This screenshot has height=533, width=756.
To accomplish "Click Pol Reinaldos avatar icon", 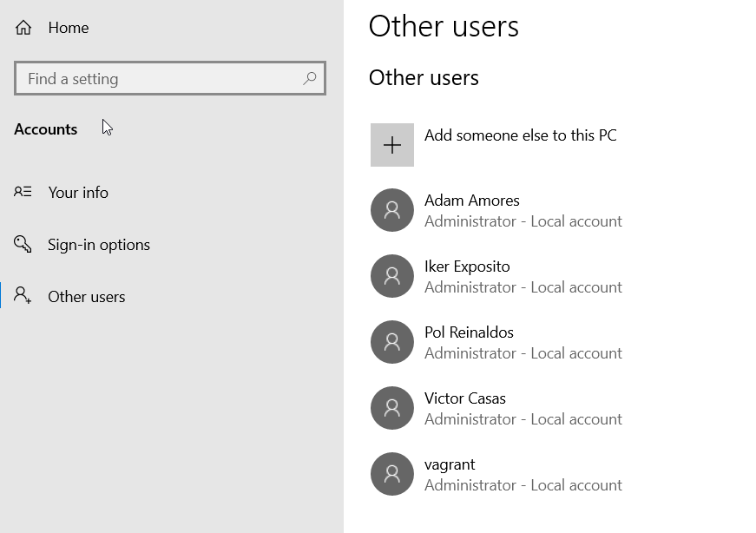I will click(x=392, y=342).
